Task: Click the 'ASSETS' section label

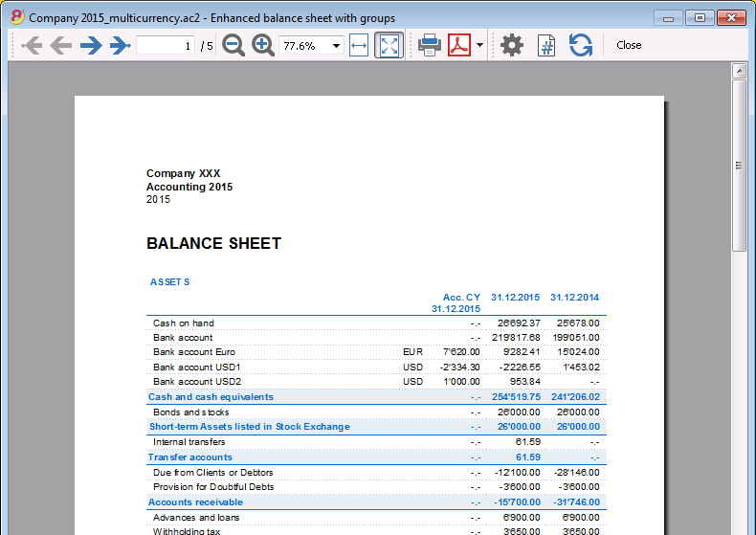Action: pyautogui.click(x=169, y=282)
